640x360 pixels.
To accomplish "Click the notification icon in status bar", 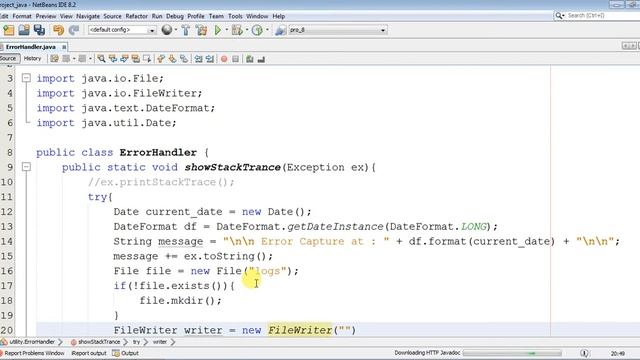I will pos(584,353).
